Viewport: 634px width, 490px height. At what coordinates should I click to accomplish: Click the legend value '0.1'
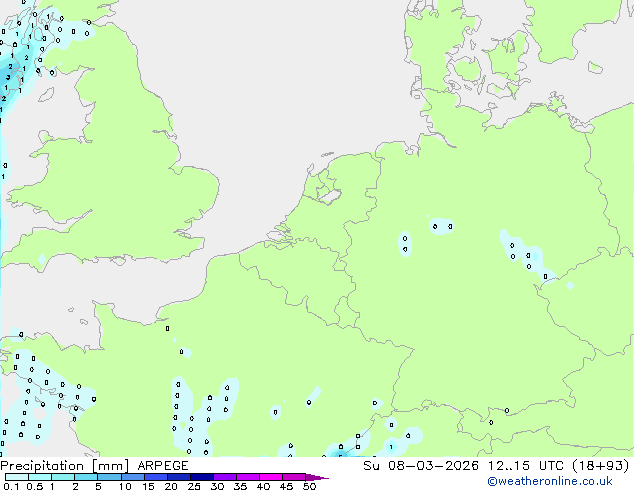(11, 486)
